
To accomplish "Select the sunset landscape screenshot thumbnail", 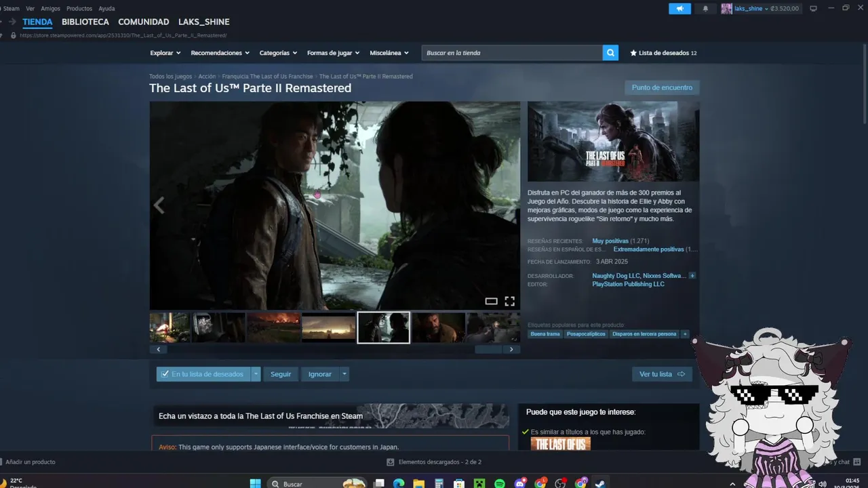I will 329,327.
